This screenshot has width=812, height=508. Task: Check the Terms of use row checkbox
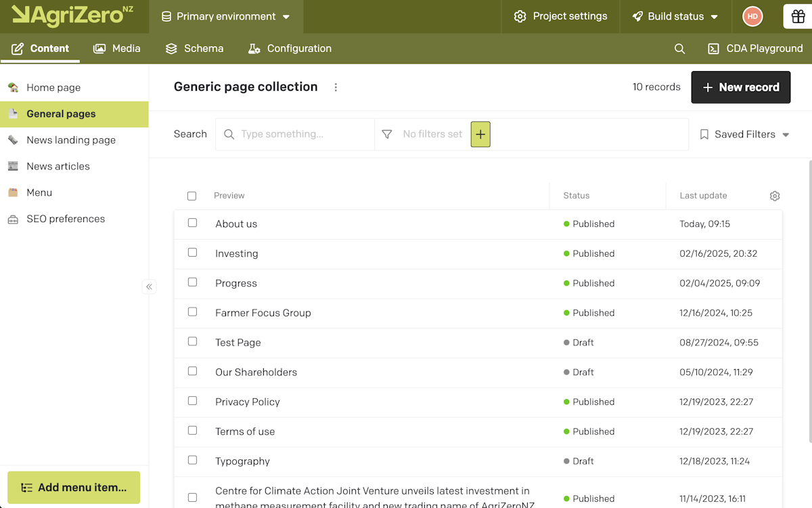coord(192,430)
